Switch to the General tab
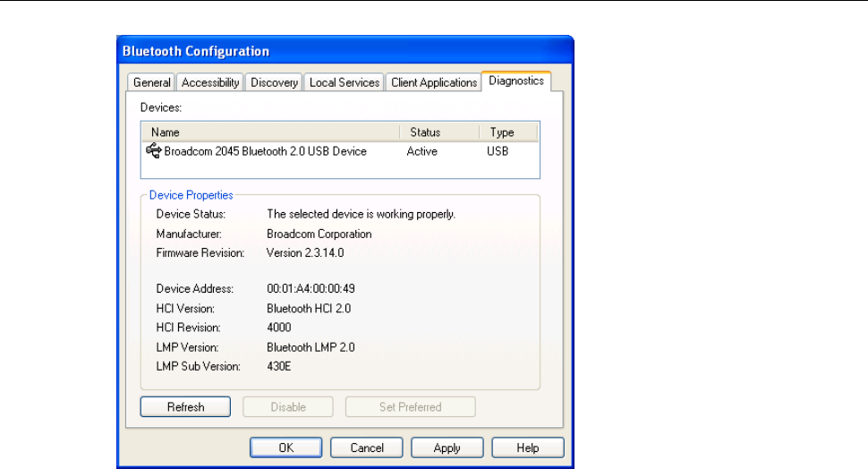Screen dimensions: 868x469 pos(152,82)
